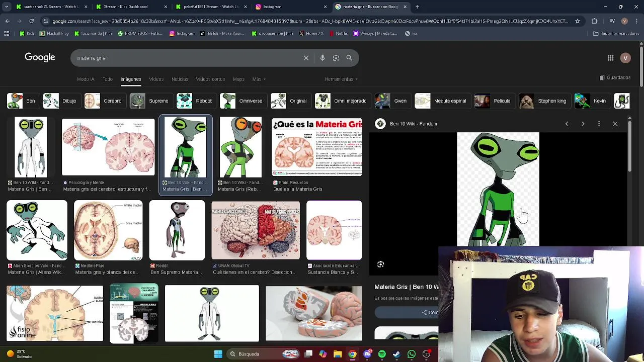The height and width of the screenshot is (362, 644).
Task: Open Windows Start menu
Action: coord(218,354)
